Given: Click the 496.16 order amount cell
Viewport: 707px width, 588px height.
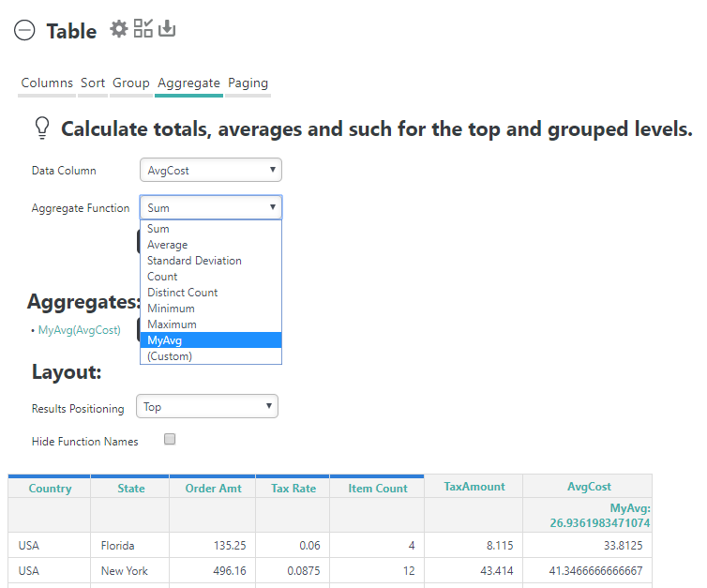Looking at the screenshot, I should [x=212, y=571].
